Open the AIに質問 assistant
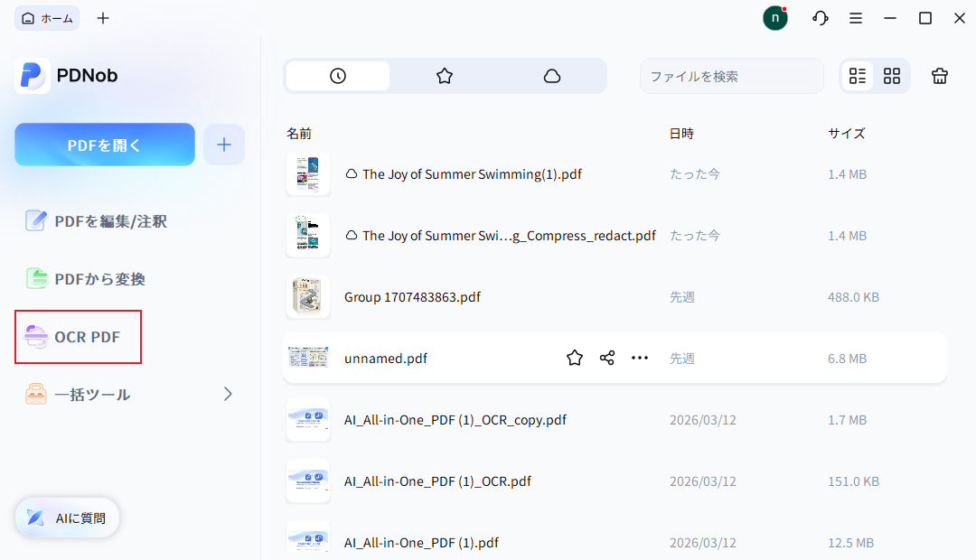976x560 pixels. pos(66,518)
